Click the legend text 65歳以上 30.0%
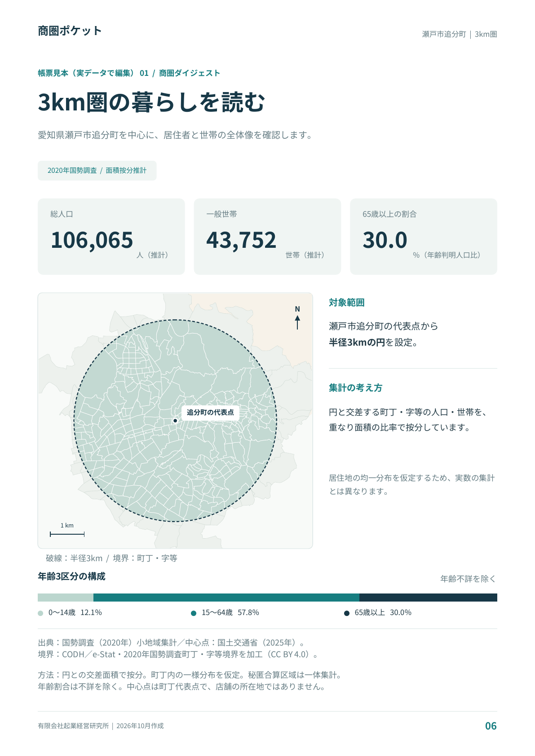The width and height of the screenshot is (535, 756). (x=383, y=613)
